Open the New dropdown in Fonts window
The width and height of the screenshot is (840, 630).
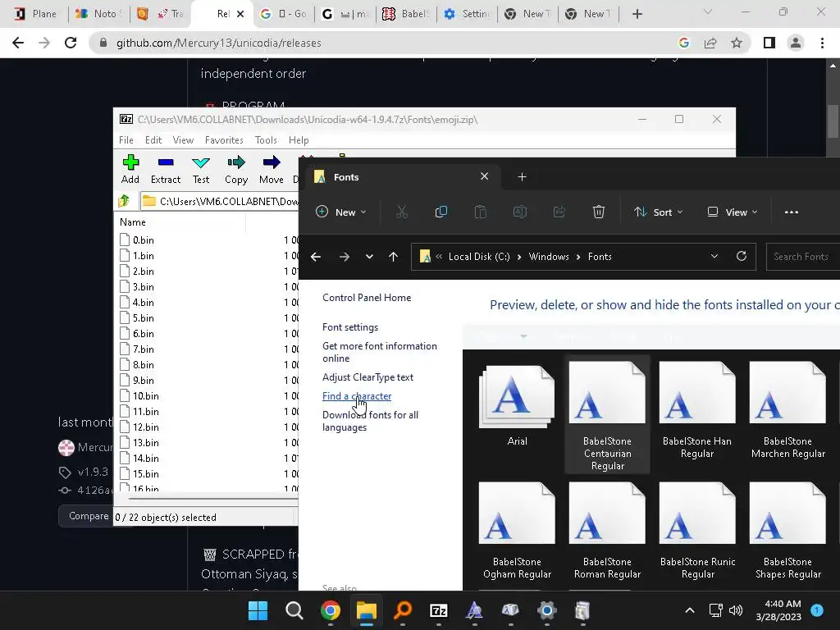tap(340, 212)
